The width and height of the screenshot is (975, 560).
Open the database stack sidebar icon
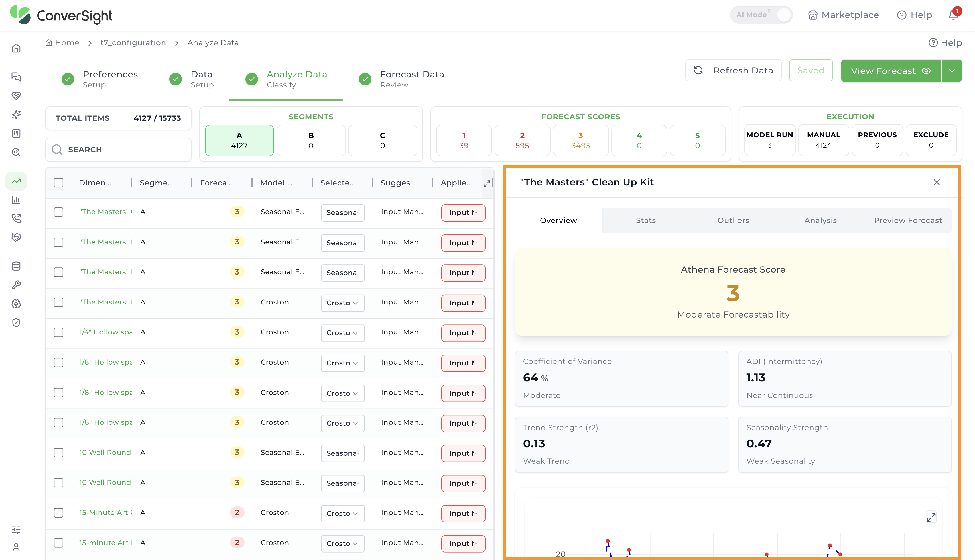tap(16, 266)
